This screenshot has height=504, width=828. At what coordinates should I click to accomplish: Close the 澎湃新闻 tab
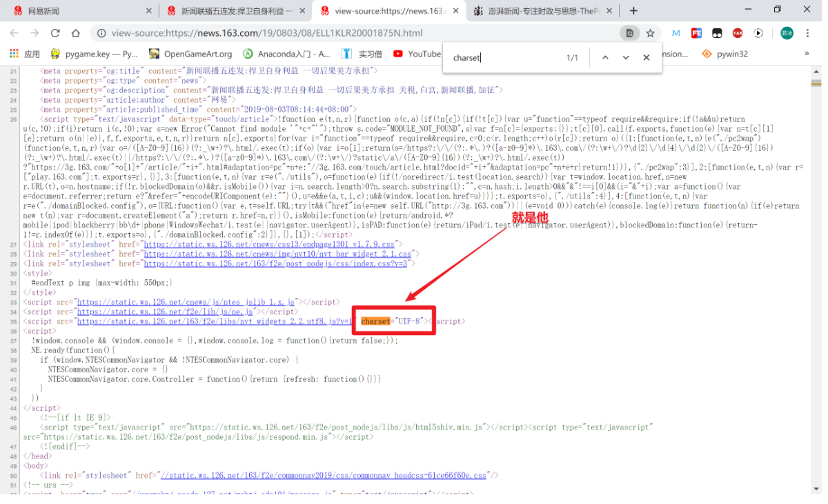tap(611, 11)
